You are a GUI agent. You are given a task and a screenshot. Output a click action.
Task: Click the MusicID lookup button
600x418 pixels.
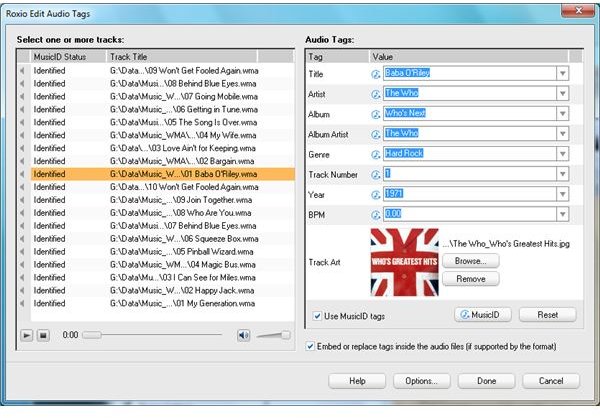coord(483,315)
